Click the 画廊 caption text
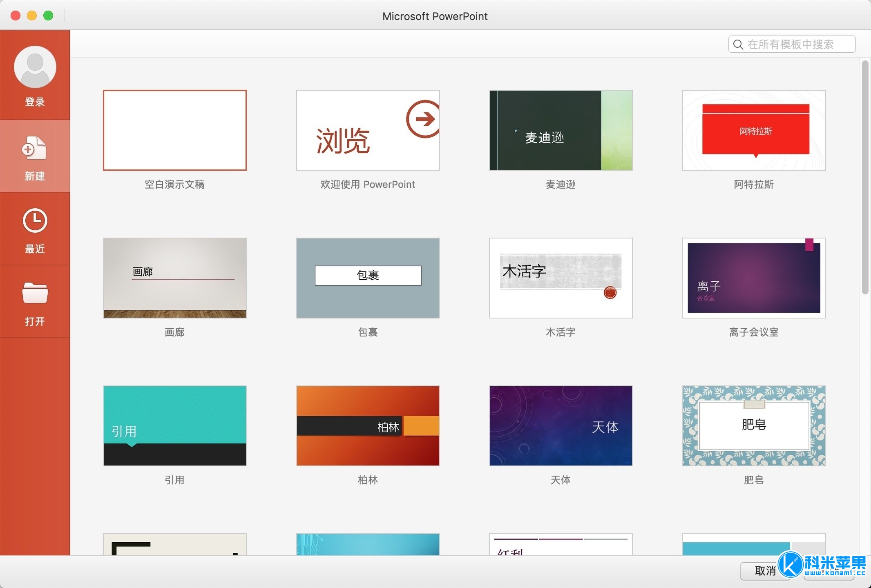The image size is (871, 588). tap(175, 332)
